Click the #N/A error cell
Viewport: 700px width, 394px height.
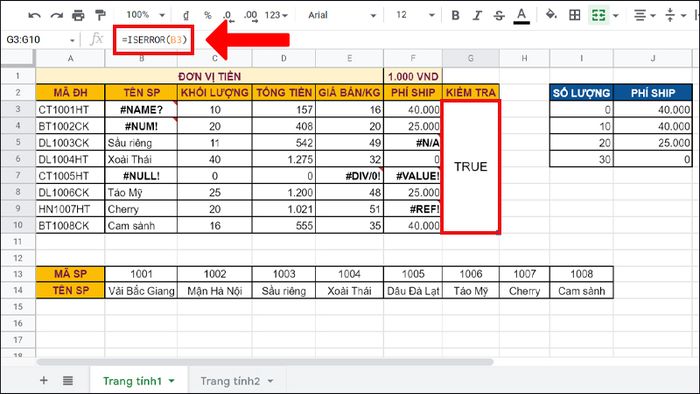413,142
